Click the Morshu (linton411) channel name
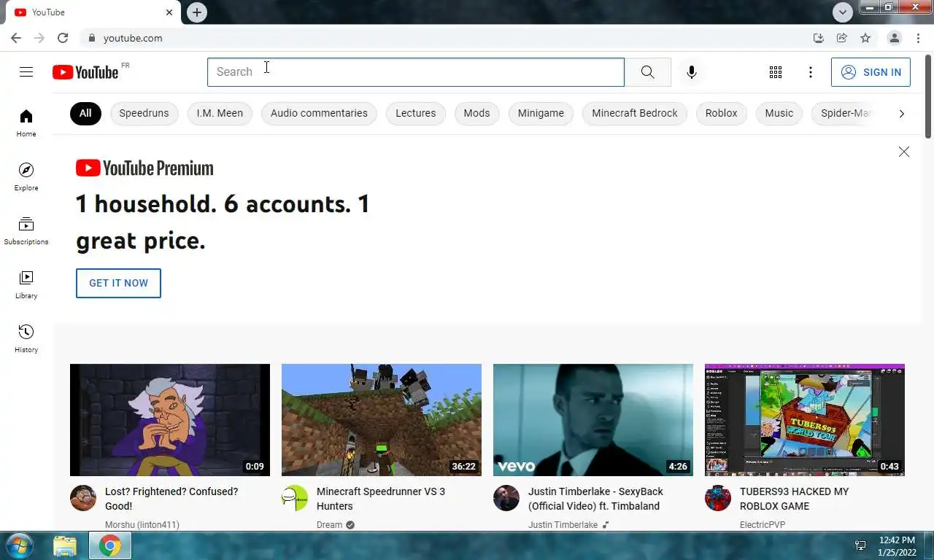 [x=142, y=525]
